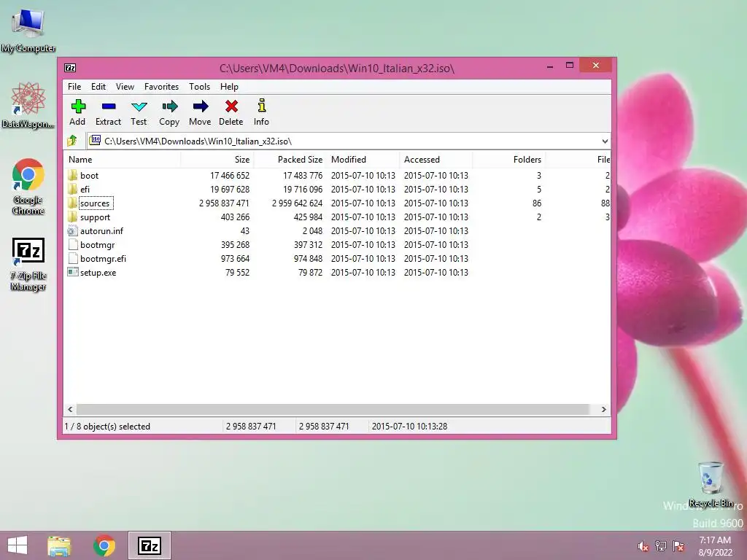The image size is (747, 560).
Task: Sort by Name column header
Action: click(123, 160)
